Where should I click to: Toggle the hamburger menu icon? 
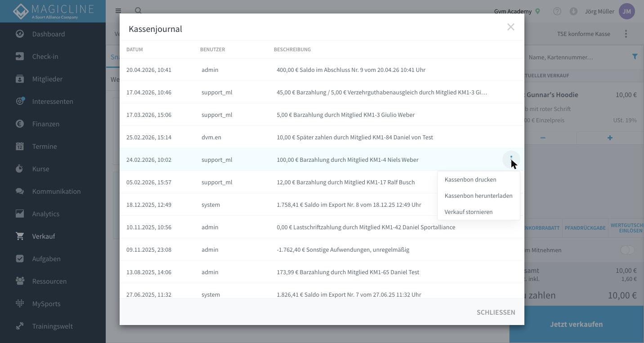pyautogui.click(x=118, y=11)
